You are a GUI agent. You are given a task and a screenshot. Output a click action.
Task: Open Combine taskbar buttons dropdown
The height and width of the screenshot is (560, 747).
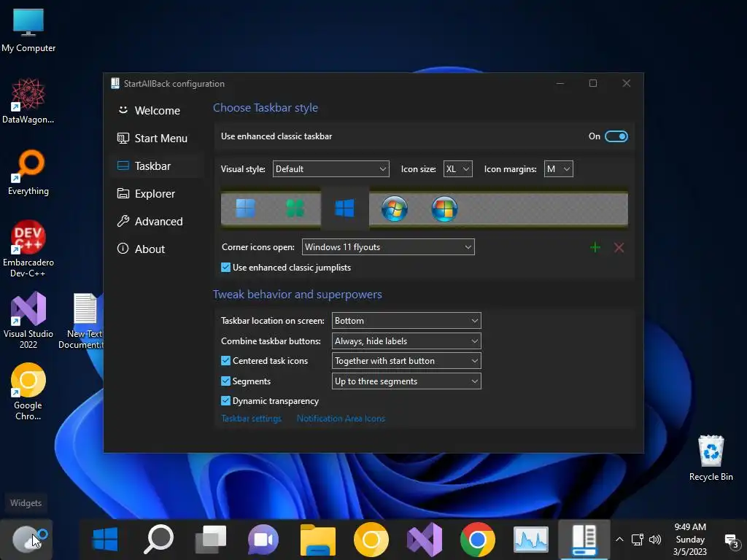(406, 341)
